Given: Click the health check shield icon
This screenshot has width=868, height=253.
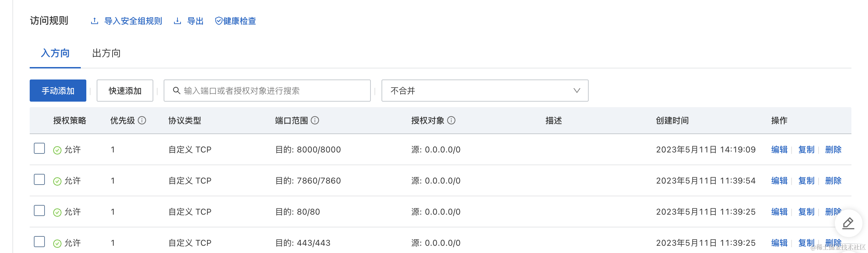Looking at the screenshot, I should (x=219, y=21).
